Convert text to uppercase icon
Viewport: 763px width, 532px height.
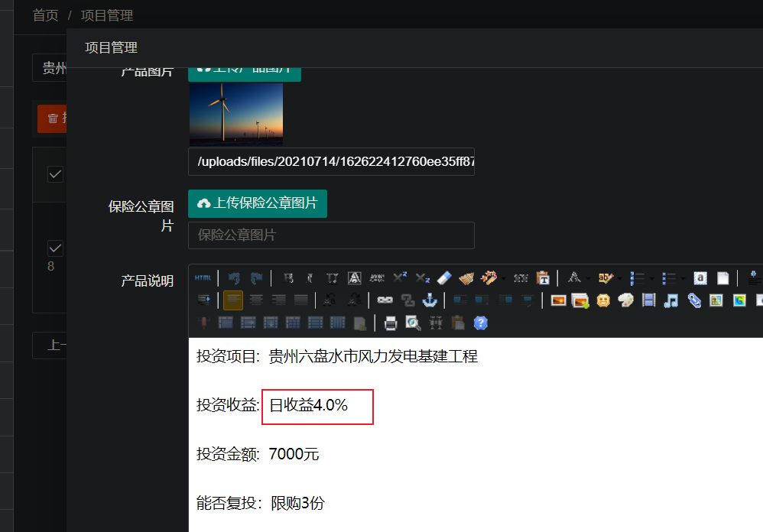pyautogui.click(x=329, y=300)
